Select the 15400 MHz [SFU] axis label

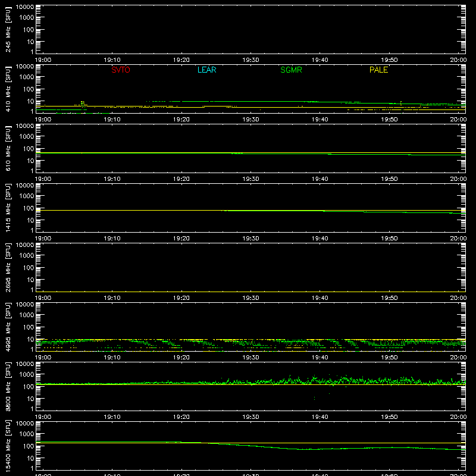click(x=8, y=446)
